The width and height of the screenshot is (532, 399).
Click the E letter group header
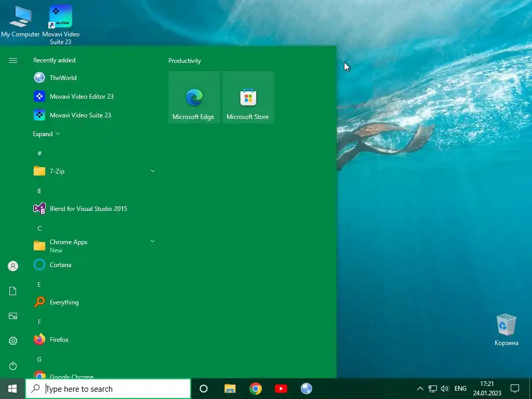tap(39, 284)
